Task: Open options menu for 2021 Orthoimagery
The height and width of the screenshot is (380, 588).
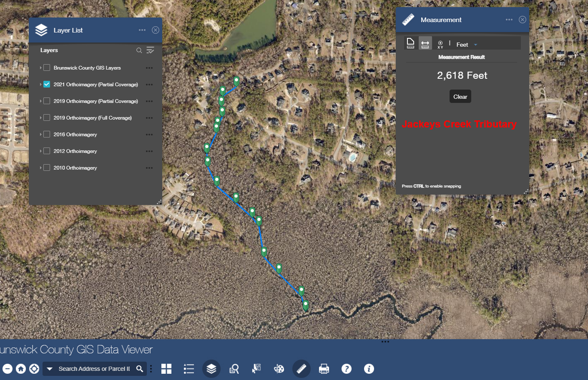Action: 149,85
